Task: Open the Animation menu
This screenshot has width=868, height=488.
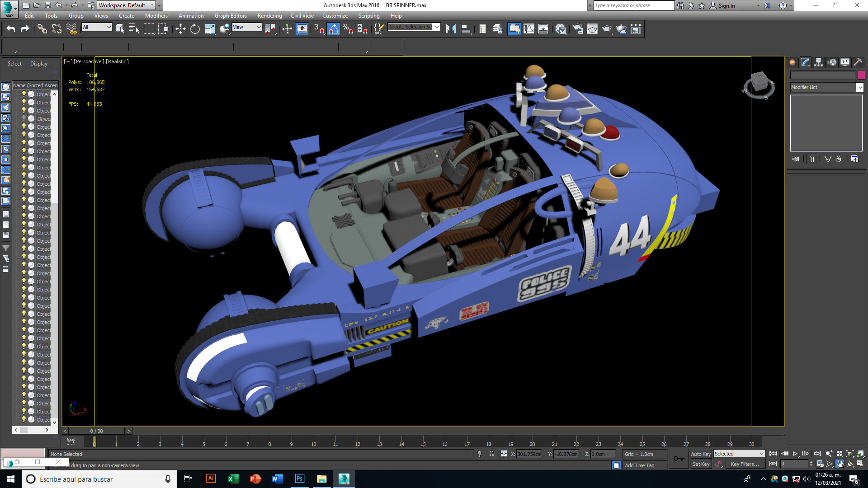Action: [191, 16]
